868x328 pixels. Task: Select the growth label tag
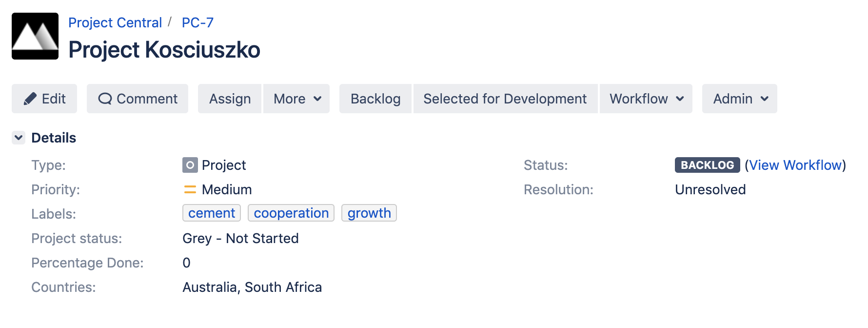coord(369,213)
